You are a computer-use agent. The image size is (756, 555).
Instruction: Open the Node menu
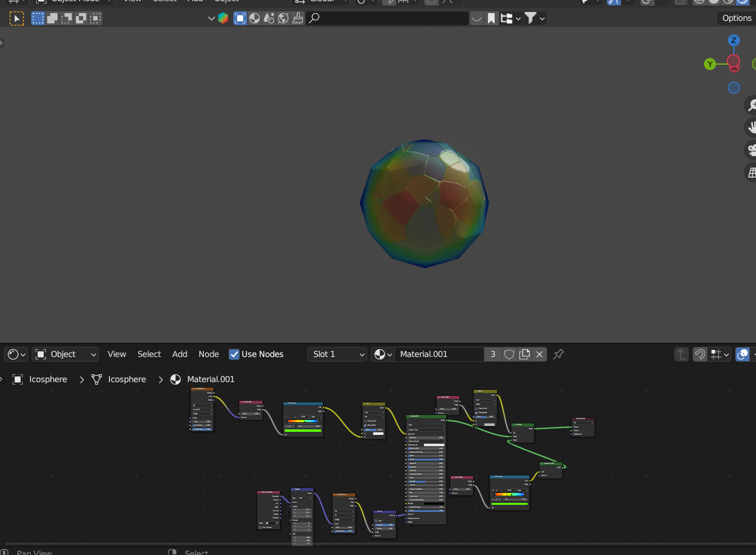(x=209, y=354)
